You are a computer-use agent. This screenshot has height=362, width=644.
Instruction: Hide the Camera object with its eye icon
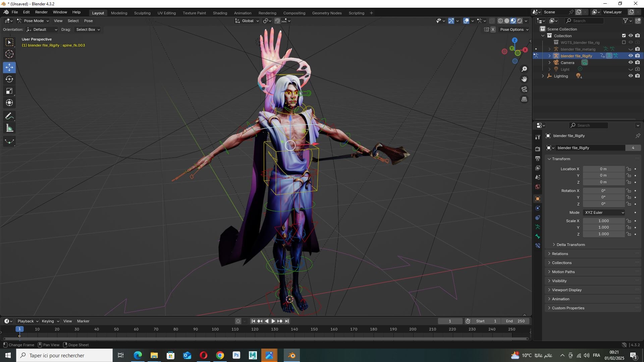[x=631, y=63]
